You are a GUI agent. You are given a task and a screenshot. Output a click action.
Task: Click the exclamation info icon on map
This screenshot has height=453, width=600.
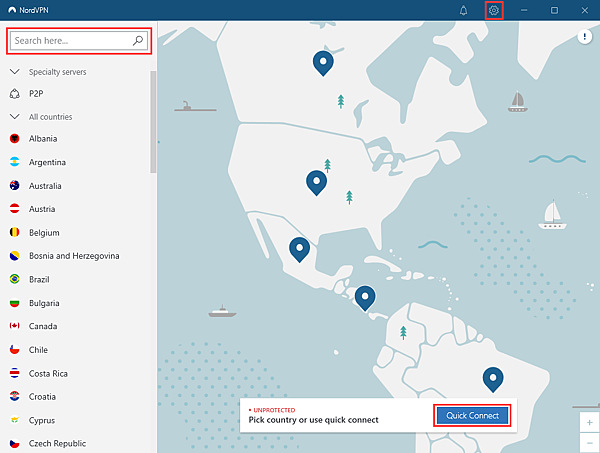click(x=584, y=37)
